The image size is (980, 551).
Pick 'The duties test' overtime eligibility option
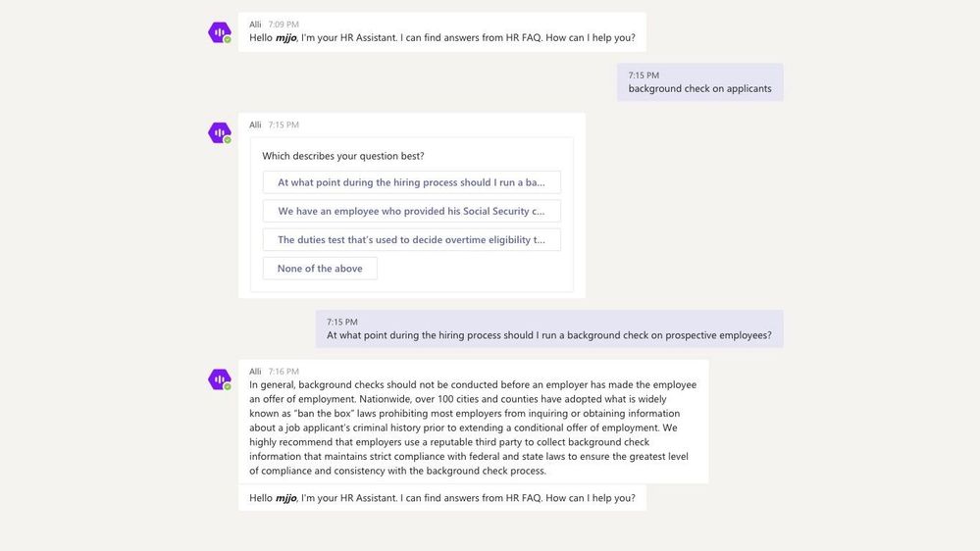pyautogui.click(x=412, y=240)
